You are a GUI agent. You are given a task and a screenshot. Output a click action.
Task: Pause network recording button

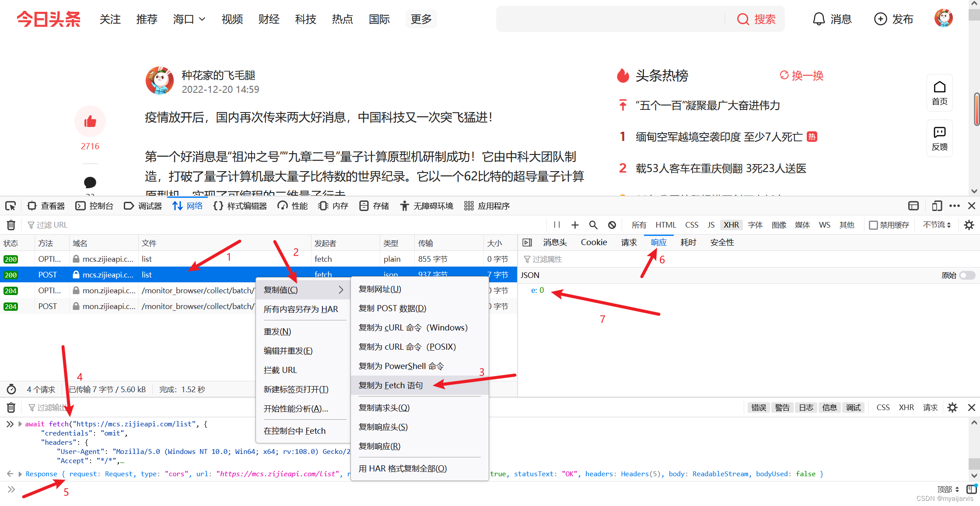(x=556, y=225)
